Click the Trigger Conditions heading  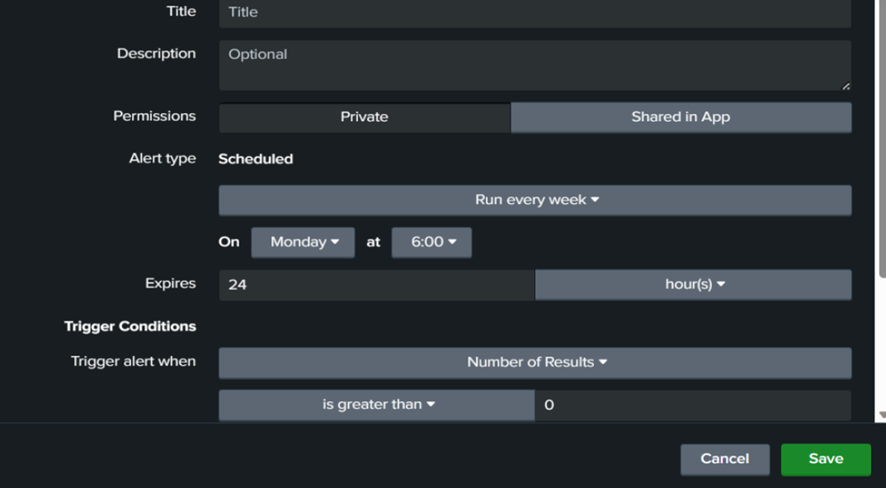[x=130, y=326]
